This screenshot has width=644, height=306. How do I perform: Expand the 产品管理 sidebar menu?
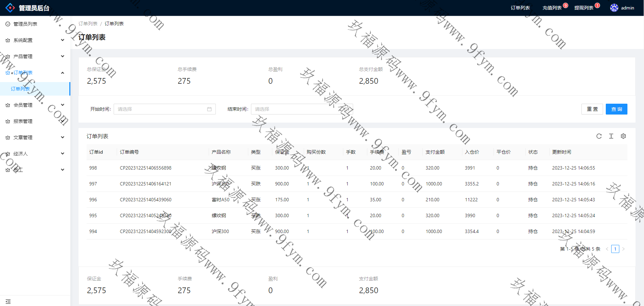[34, 56]
